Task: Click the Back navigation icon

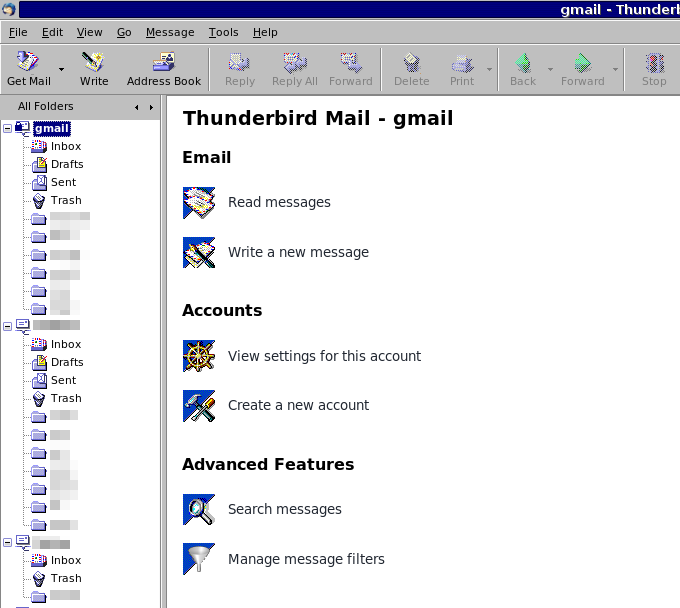Action: coord(523,62)
